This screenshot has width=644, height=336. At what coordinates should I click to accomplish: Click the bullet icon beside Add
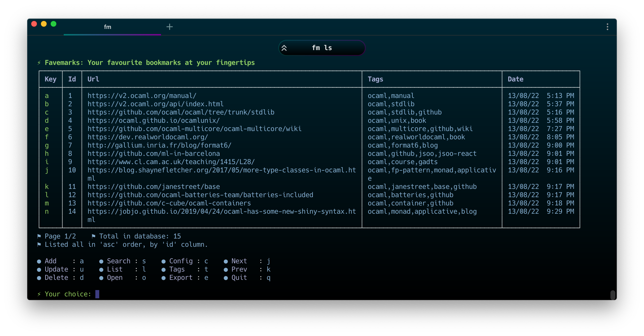pos(39,262)
